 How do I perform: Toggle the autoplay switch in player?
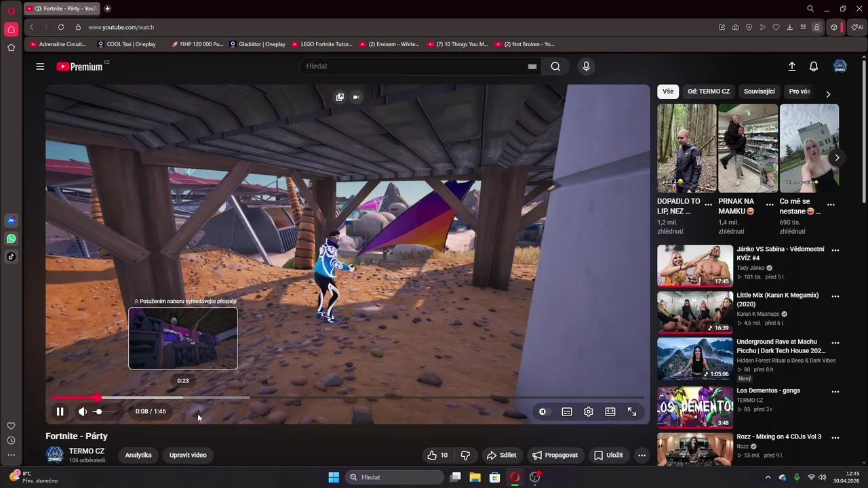[542, 411]
